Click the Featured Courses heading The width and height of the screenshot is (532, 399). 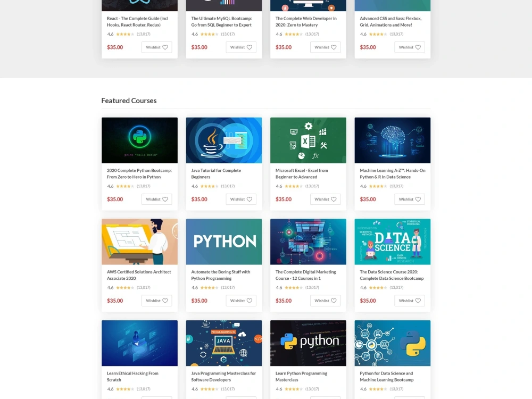(x=129, y=101)
